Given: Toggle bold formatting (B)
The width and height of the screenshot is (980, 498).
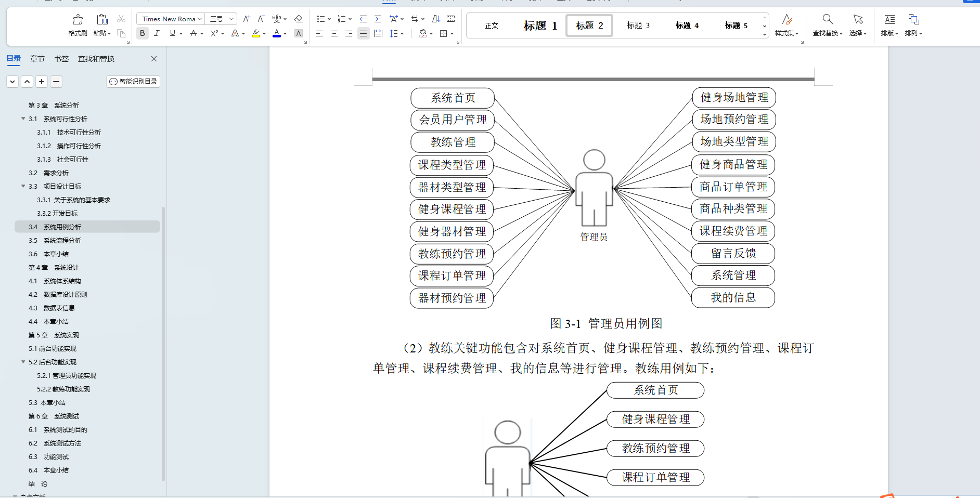Looking at the screenshot, I should click(x=142, y=33).
